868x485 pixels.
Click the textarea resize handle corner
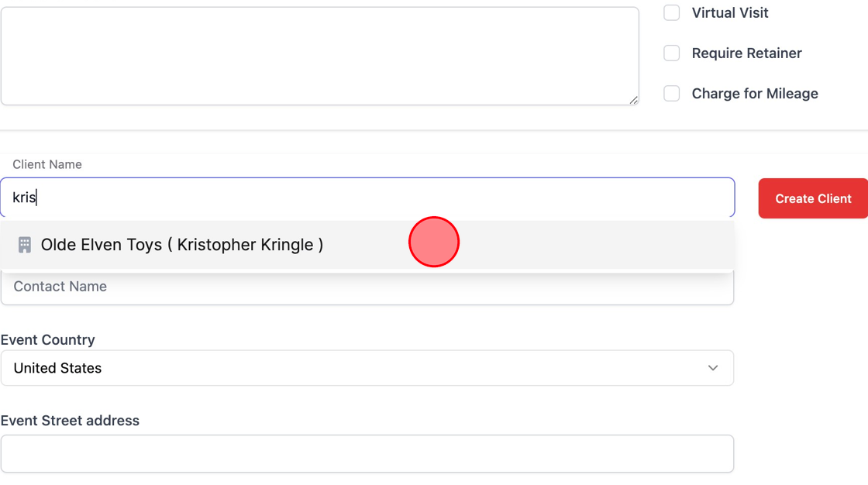pos(633,99)
